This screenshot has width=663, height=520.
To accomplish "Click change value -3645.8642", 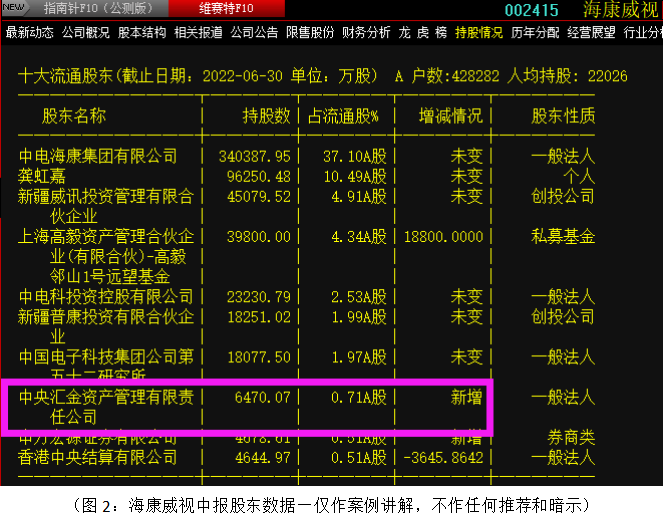I will (443, 457).
